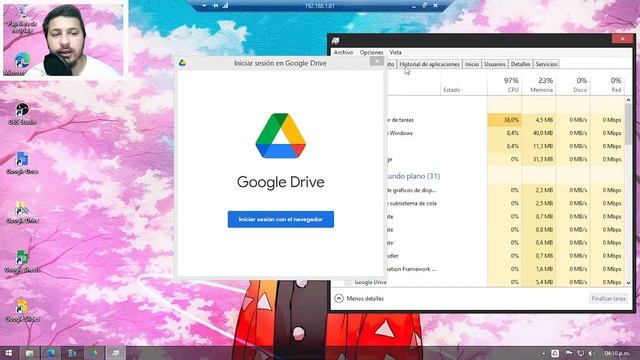Image resolution: width=640 pixels, height=360 pixels.
Task: Close the Google Drive sign-in dialog
Action: 376,62
